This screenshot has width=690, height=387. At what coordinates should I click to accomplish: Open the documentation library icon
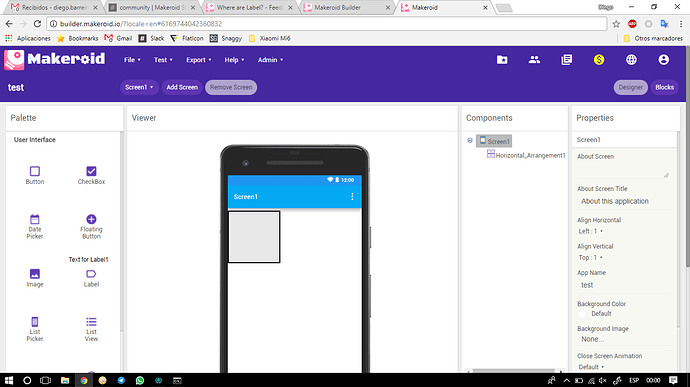(567, 59)
